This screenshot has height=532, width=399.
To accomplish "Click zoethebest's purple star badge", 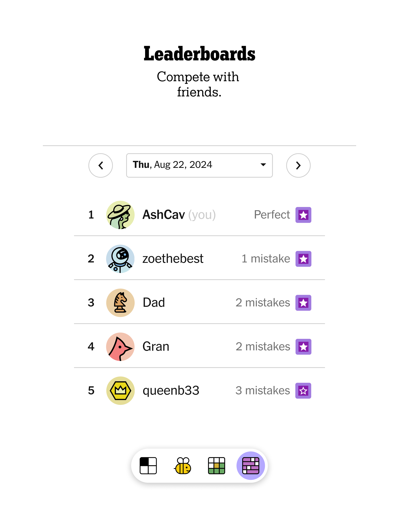I will tap(303, 259).
